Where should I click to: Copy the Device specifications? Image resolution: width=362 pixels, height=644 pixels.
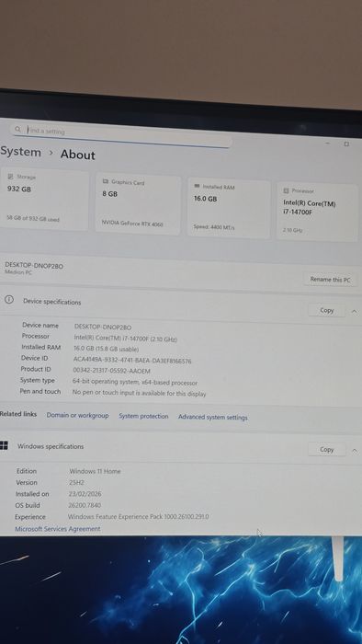coord(327,310)
